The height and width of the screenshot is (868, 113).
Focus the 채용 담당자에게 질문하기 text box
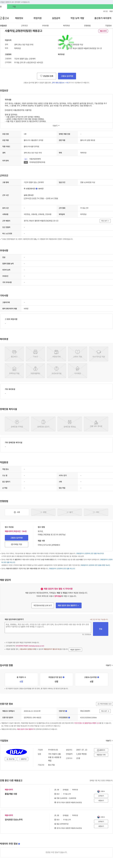(x=48, y=627)
